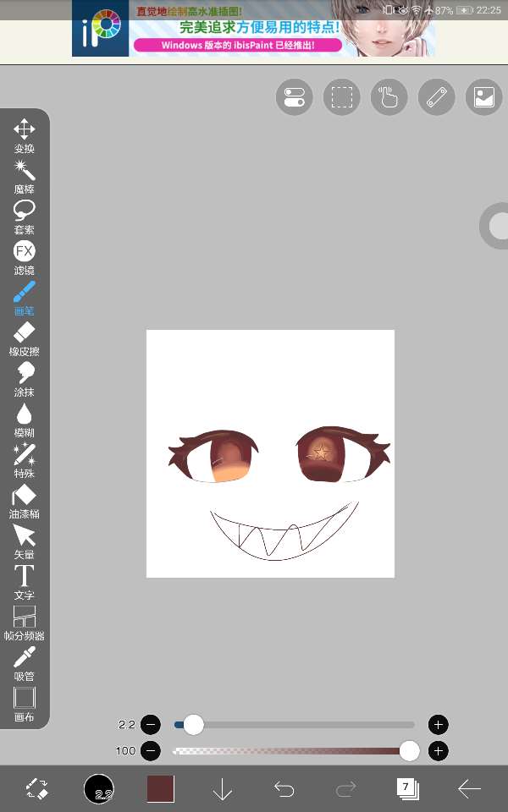The height and width of the screenshot is (812, 508).
Task: Tap the ibisPaint Windows version banner
Action: [x=253, y=29]
